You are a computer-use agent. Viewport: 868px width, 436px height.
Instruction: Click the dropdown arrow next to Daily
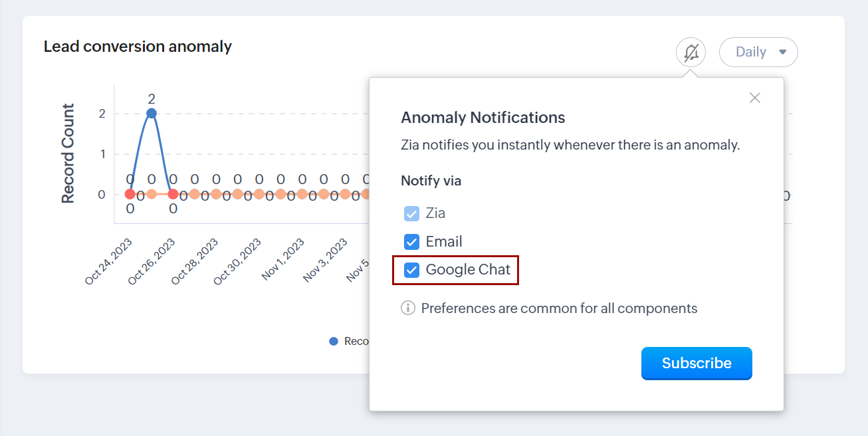pyautogui.click(x=782, y=52)
